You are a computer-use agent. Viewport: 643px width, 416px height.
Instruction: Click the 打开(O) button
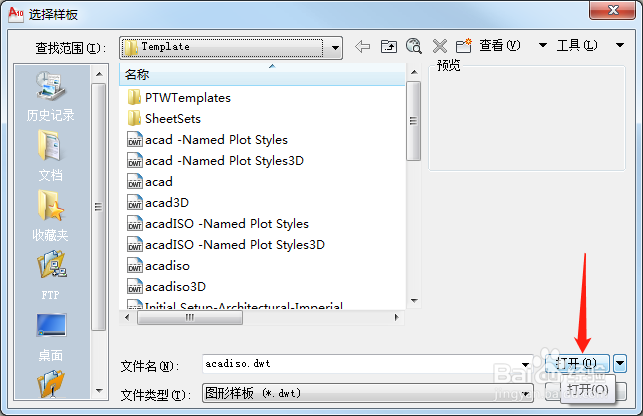point(577,363)
